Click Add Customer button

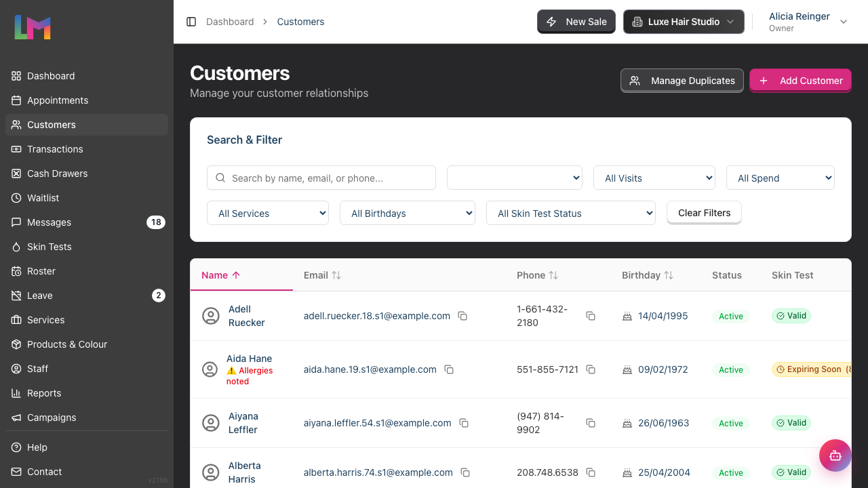[800, 81]
